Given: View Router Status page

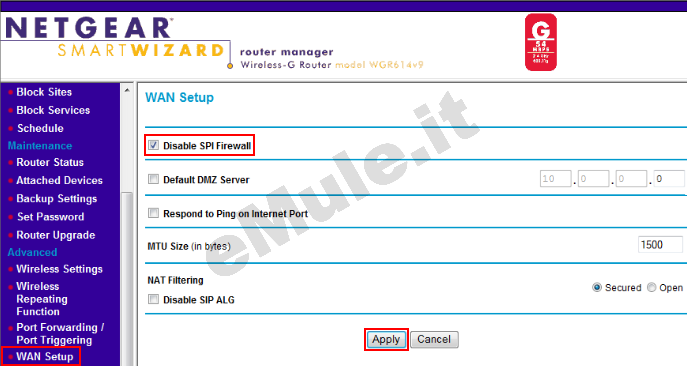Looking at the screenshot, I should click(50, 162).
